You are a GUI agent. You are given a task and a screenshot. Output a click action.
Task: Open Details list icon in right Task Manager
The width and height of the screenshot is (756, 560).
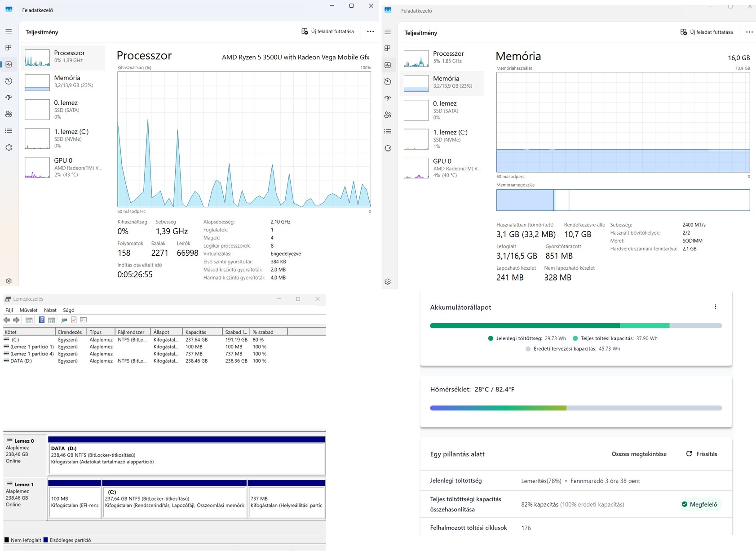[388, 131]
